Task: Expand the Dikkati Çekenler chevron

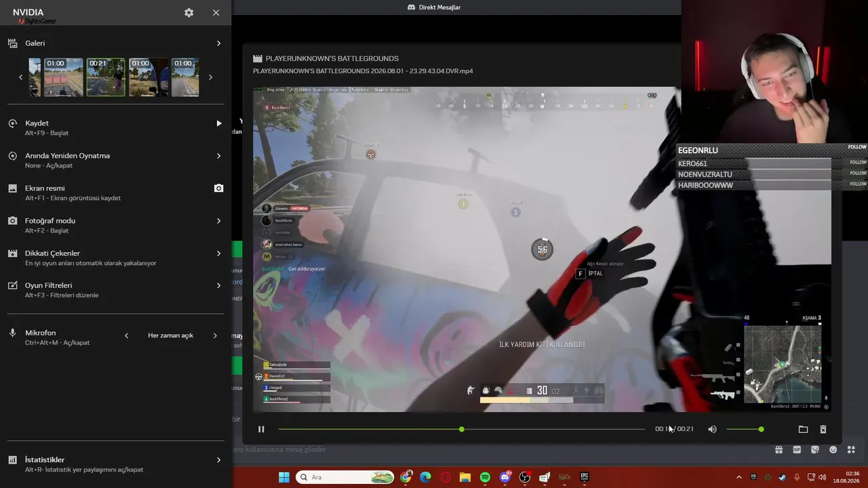Action: (x=218, y=253)
